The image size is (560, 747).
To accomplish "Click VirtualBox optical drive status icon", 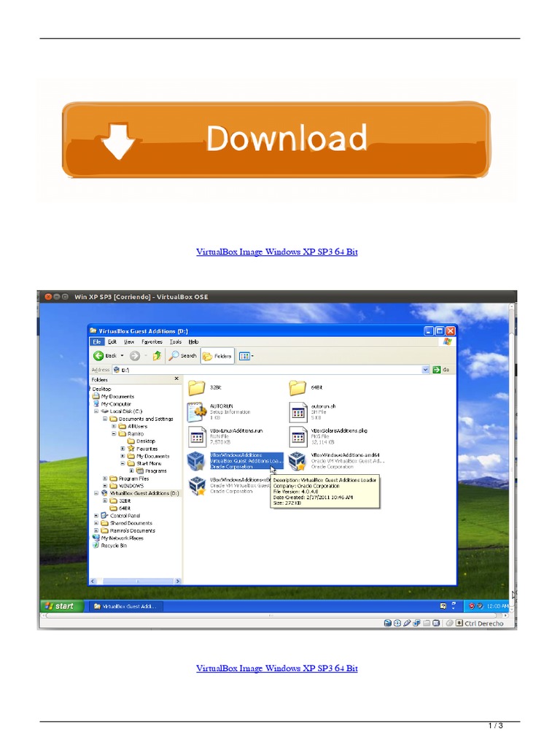I will [397, 623].
